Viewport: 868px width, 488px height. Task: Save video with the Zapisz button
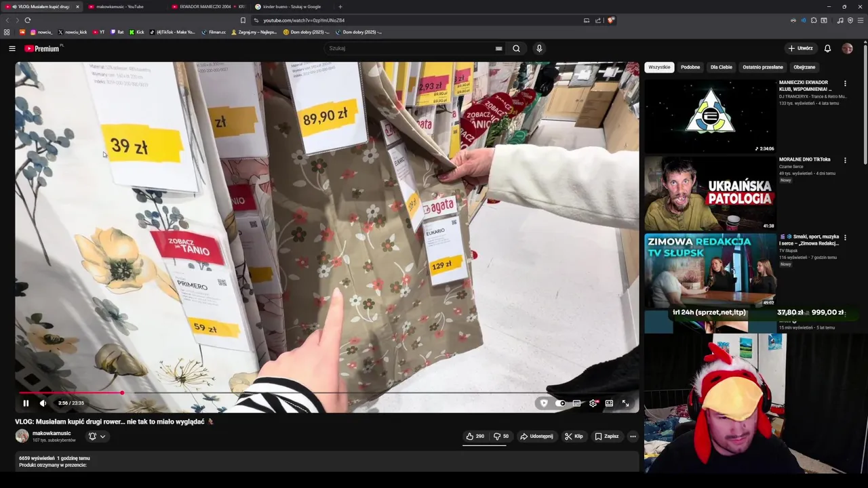coord(607,436)
